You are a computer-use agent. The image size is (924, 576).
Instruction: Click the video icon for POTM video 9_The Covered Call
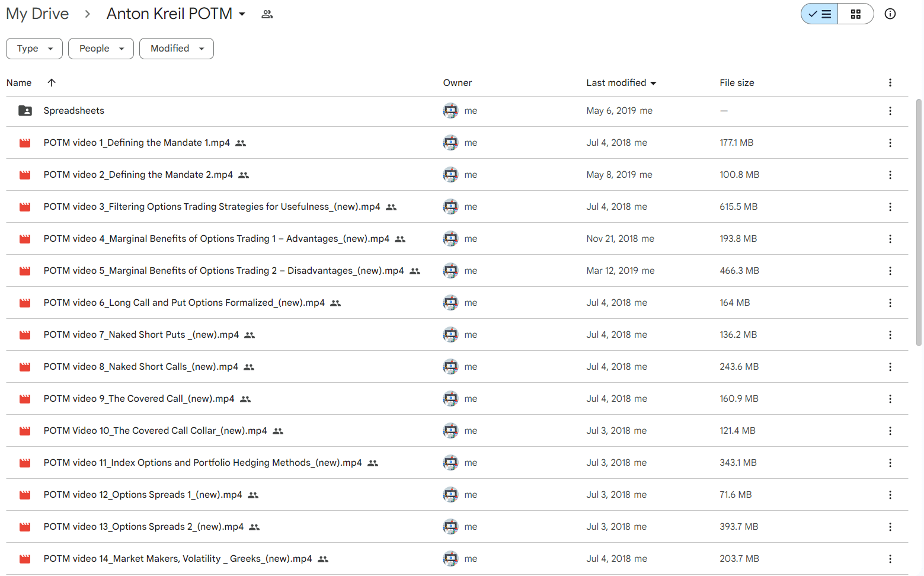tap(25, 399)
